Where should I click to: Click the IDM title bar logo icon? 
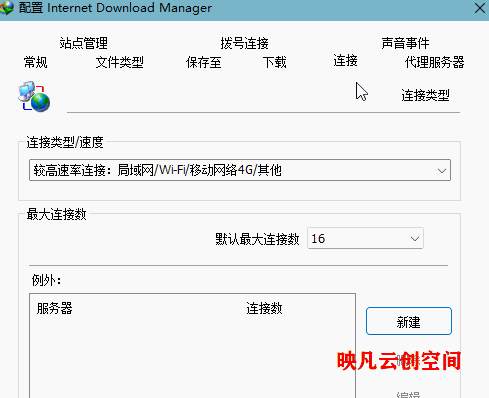click(x=7, y=7)
